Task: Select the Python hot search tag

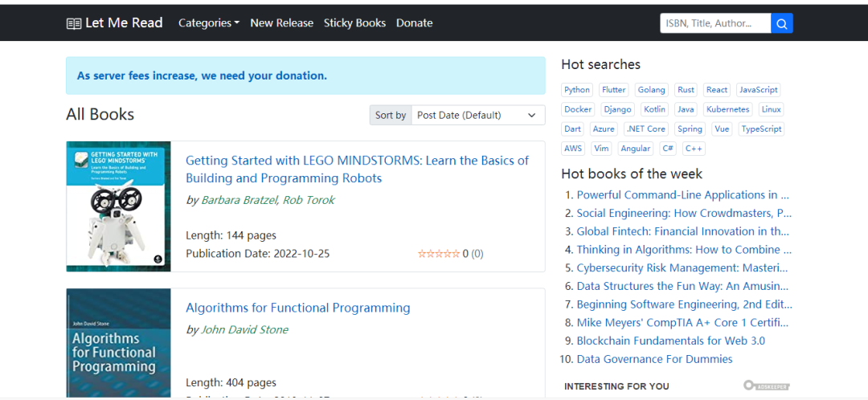Action: (x=577, y=90)
